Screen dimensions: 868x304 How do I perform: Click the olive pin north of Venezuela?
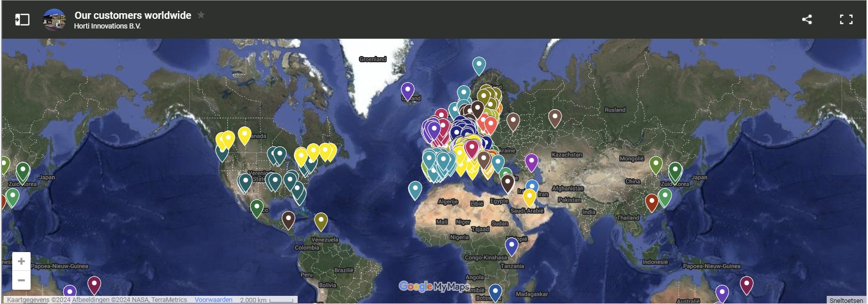point(321,220)
